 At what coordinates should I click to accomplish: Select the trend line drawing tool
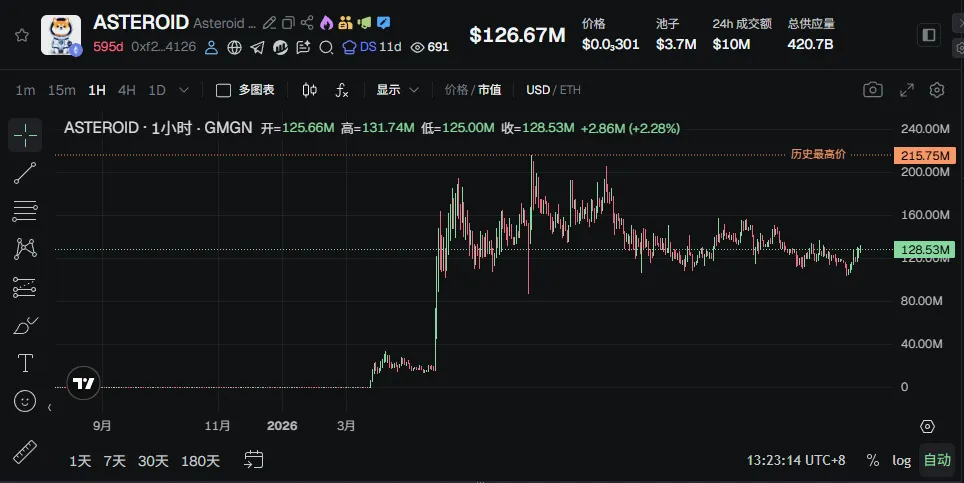(25, 173)
